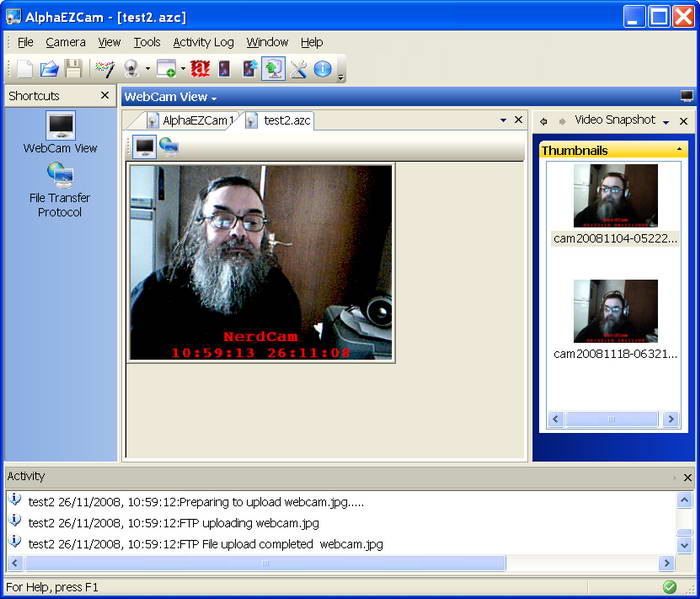Open the Camera menu
This screenshot has width=700, height=599.
66,42
